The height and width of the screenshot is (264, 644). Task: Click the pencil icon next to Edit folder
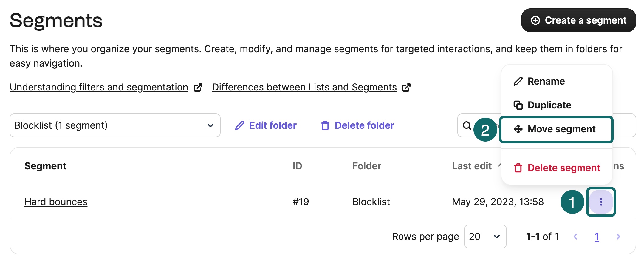(239, 125)
